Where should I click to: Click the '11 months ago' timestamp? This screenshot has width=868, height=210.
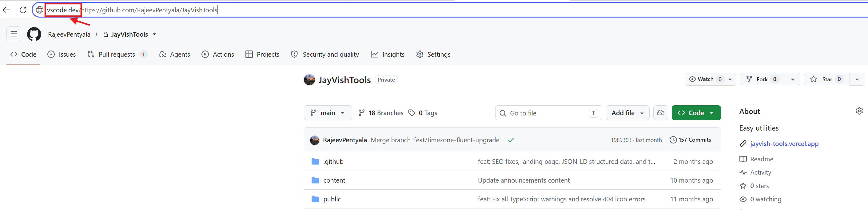pyautogui.click(x=691, y=199)
